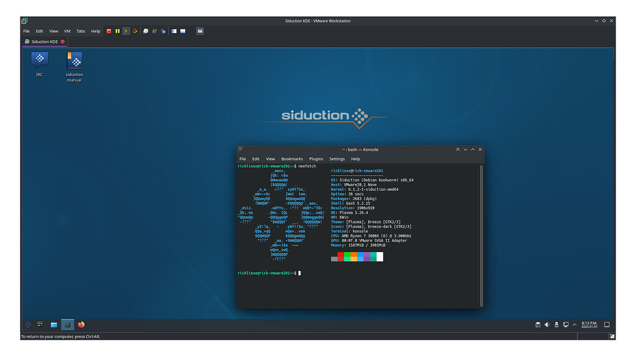Toggle the VMware library panel
This screenshot has width=636, height=364.
click(x=173, y=30)
